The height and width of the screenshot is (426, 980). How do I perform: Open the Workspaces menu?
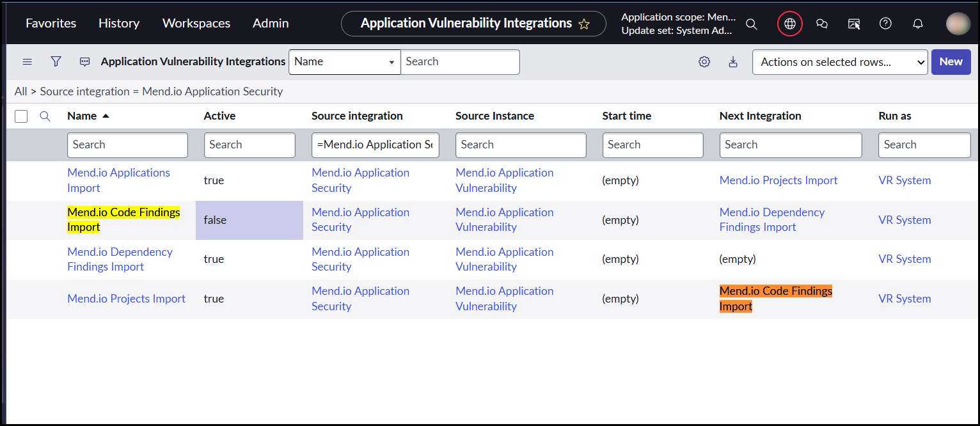pyautogui.click(x=196, y=23)
